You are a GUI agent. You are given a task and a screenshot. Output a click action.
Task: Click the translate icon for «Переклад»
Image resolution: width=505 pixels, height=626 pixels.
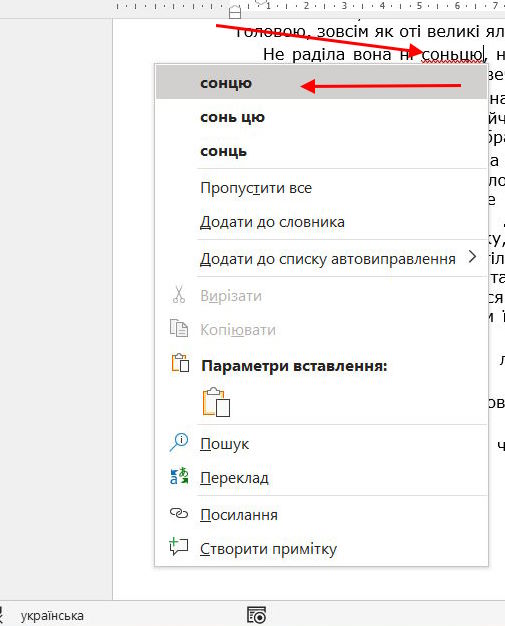(x=179, y=476)
